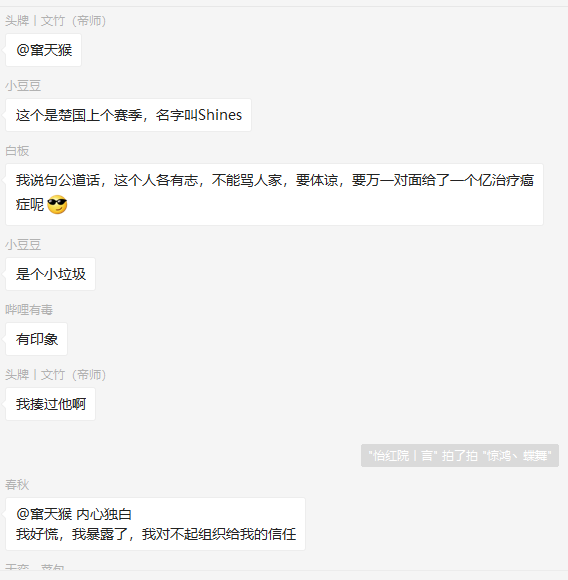Click second '头牌丨文竹 (帝师)' sender name
Viewport: 568px width, 580px height.
tap(55, 375)
